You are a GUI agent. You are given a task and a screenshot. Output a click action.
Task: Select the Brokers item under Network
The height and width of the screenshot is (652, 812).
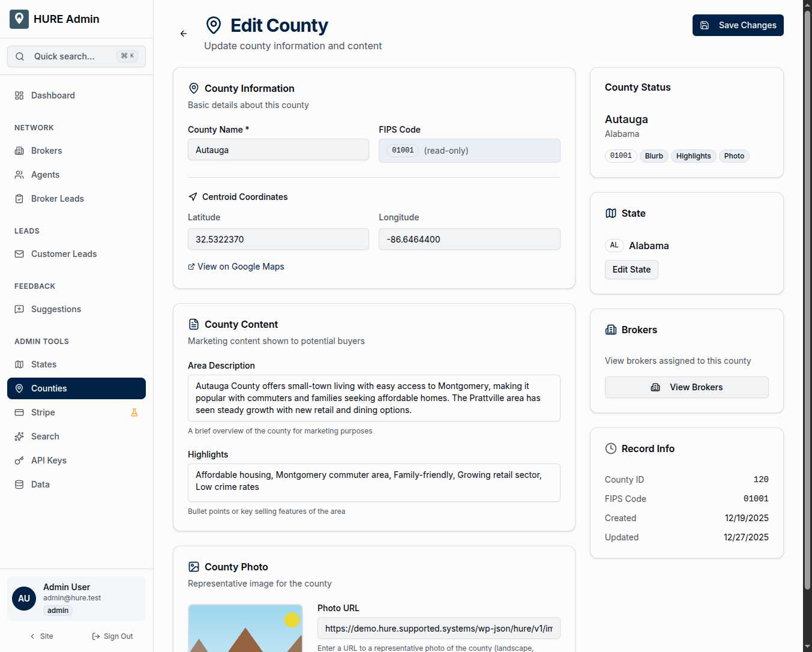[46, 151]
